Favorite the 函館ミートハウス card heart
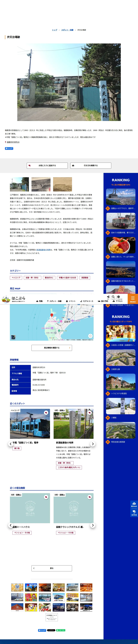Screen dimensions: 138x644 click(46, 497)
